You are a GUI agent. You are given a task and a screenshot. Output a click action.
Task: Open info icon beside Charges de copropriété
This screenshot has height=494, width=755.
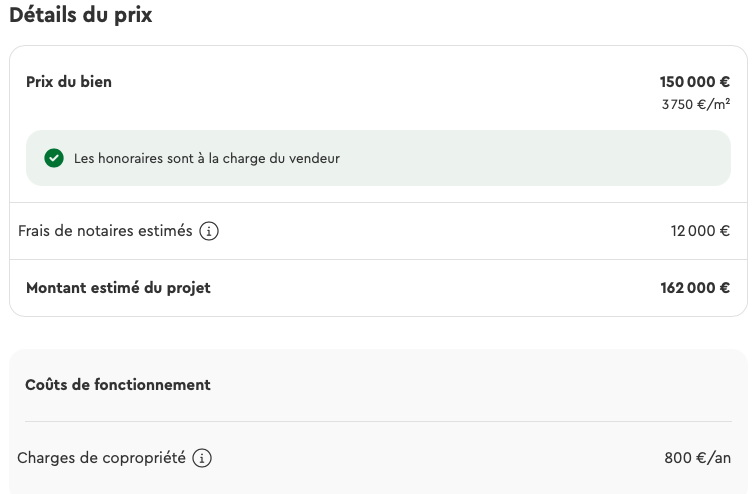click(x=202, y=458)
